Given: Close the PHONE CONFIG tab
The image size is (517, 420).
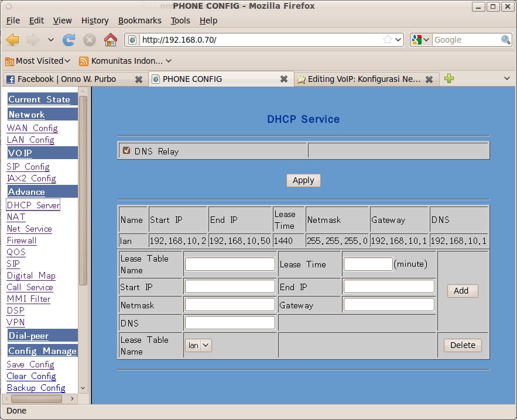Looking at the screenshot, I should 283,79.
